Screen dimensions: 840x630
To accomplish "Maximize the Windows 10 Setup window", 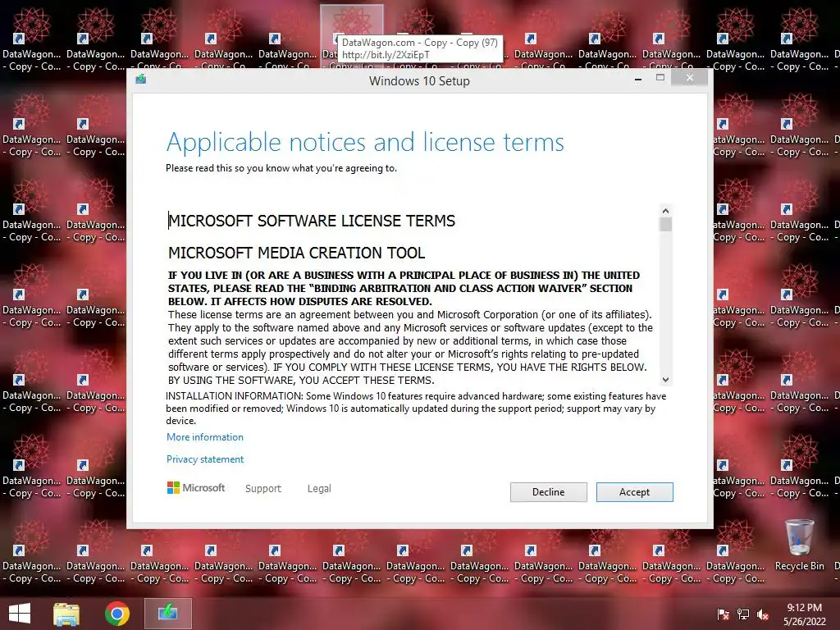I will [x=660, y=78].
